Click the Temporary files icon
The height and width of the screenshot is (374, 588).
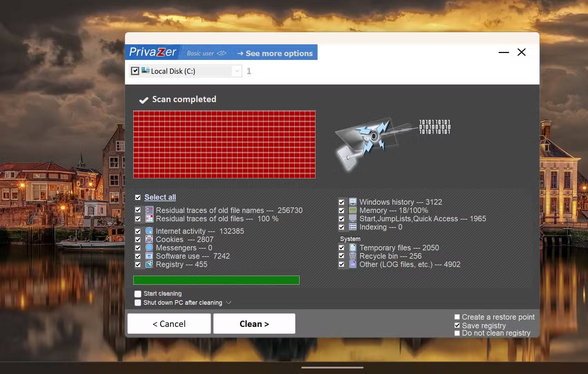[353, 248]
